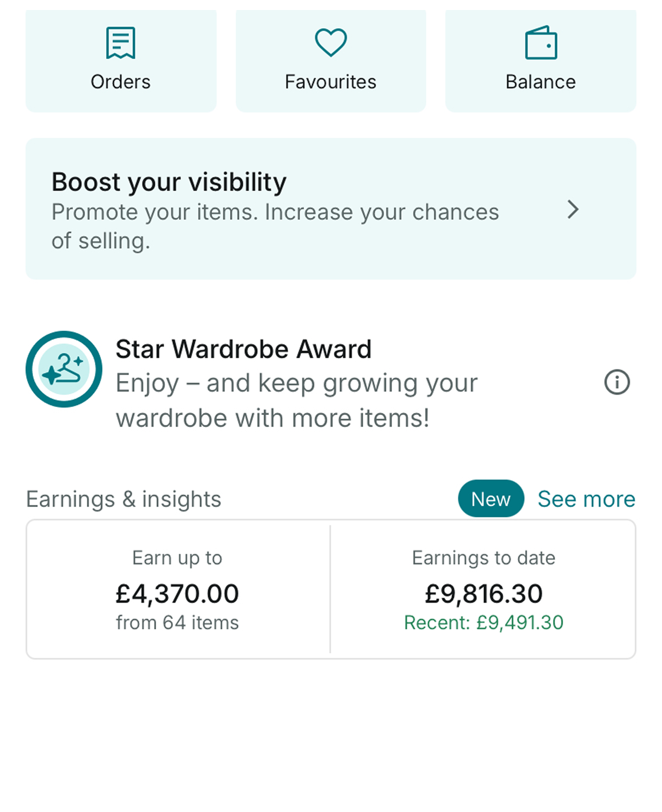This screenshot has height=812, width=662.
Task: Click the Recent: £9,491.30 green text
Action: coord(484,623)
